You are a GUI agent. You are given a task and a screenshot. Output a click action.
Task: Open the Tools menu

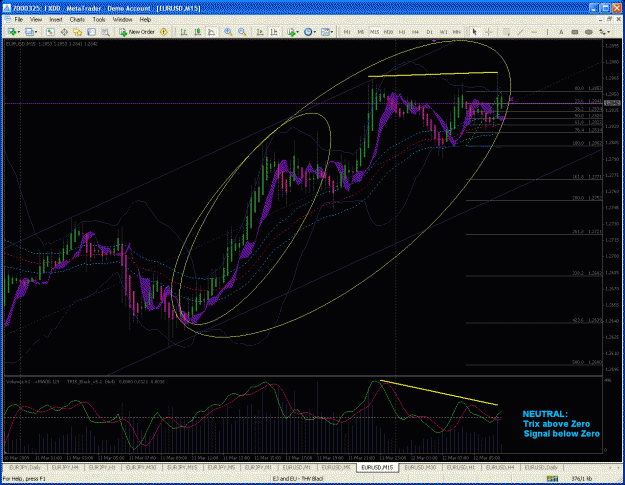(99, 20)
